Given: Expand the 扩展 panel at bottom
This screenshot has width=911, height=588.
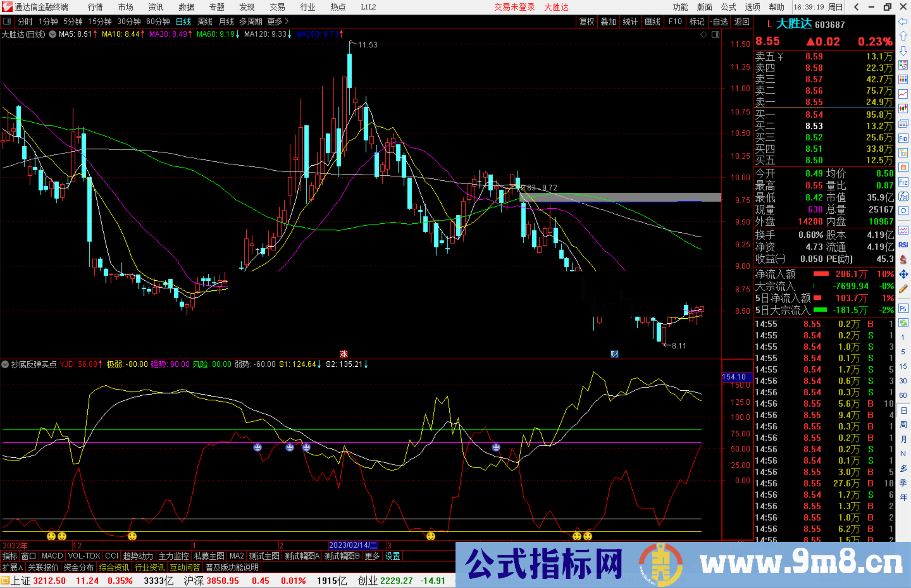Looking at the screenshot, I should point(13,567).
